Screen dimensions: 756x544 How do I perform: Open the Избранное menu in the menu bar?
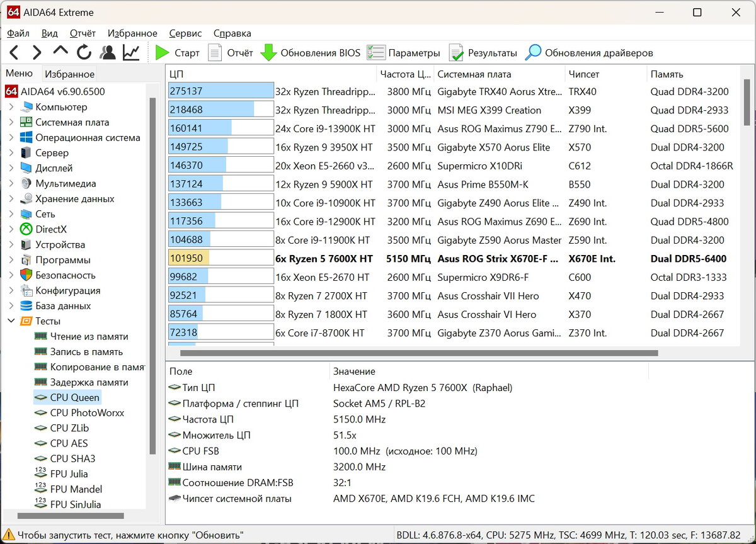[x=132, y=33]
